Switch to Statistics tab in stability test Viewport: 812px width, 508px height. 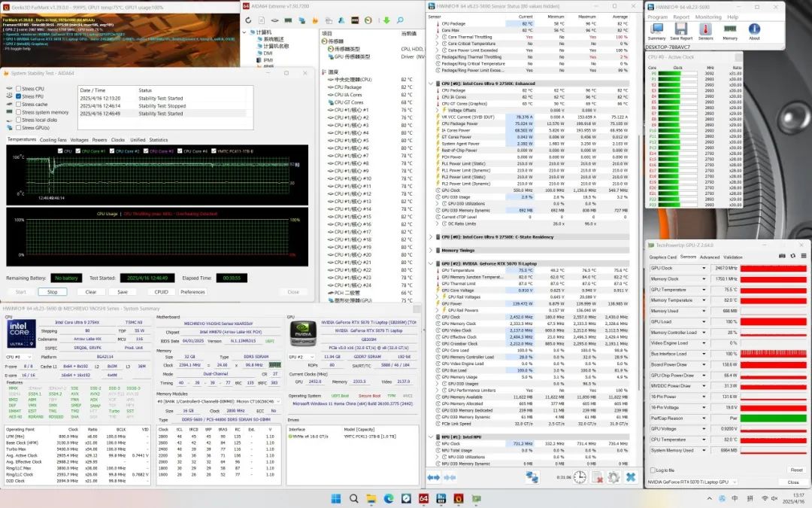[159, 140]
